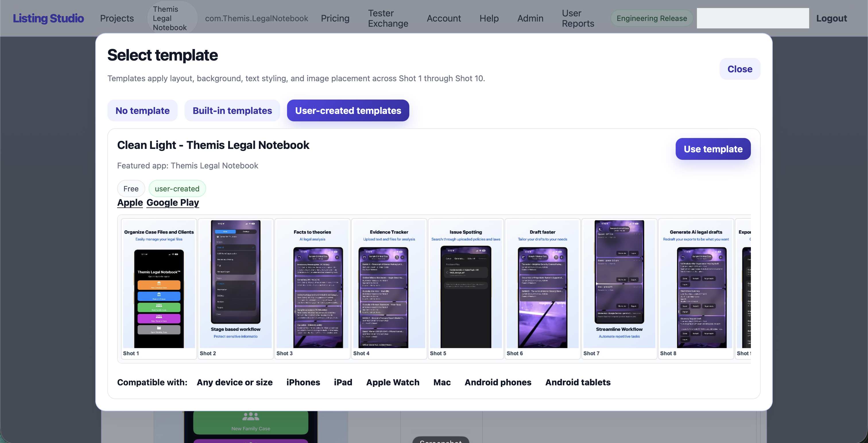Open User Reports
The height and width of the screenshot is (443, 868).
578,18
